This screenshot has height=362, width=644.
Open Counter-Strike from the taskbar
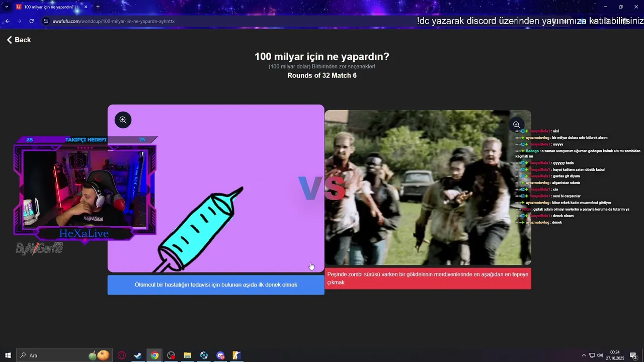(x=236, y=355)
